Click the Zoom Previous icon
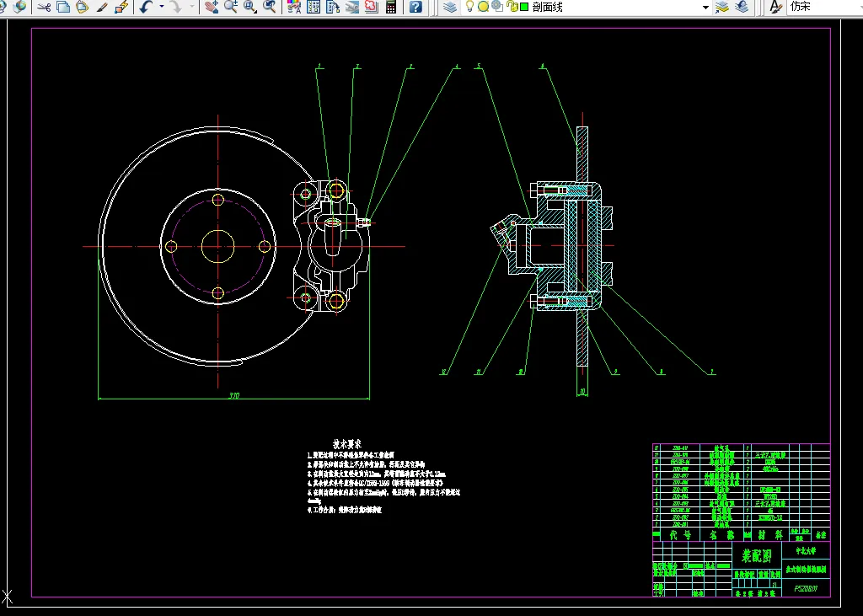863x616 pixels. coord(269,7)
